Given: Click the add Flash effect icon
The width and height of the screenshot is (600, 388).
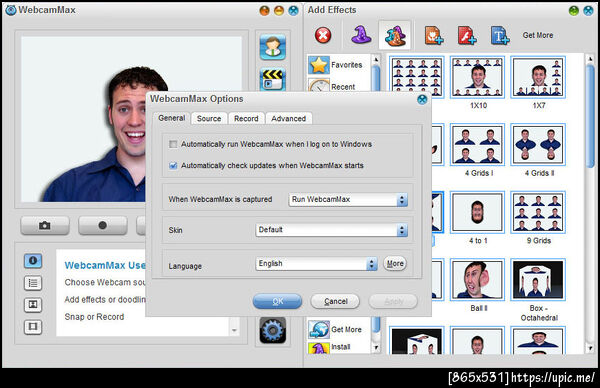Looking at the screenshot, I should click(467, 35).
